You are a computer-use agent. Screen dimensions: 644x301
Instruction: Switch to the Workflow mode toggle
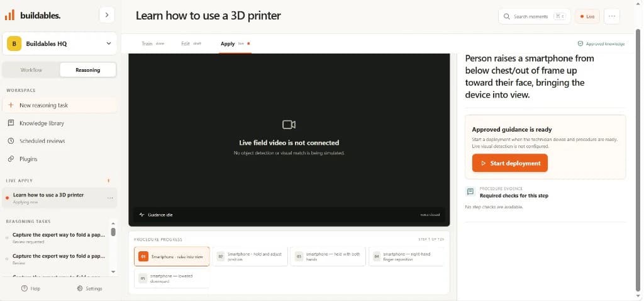pyautogui.click(x=31, y=70)
